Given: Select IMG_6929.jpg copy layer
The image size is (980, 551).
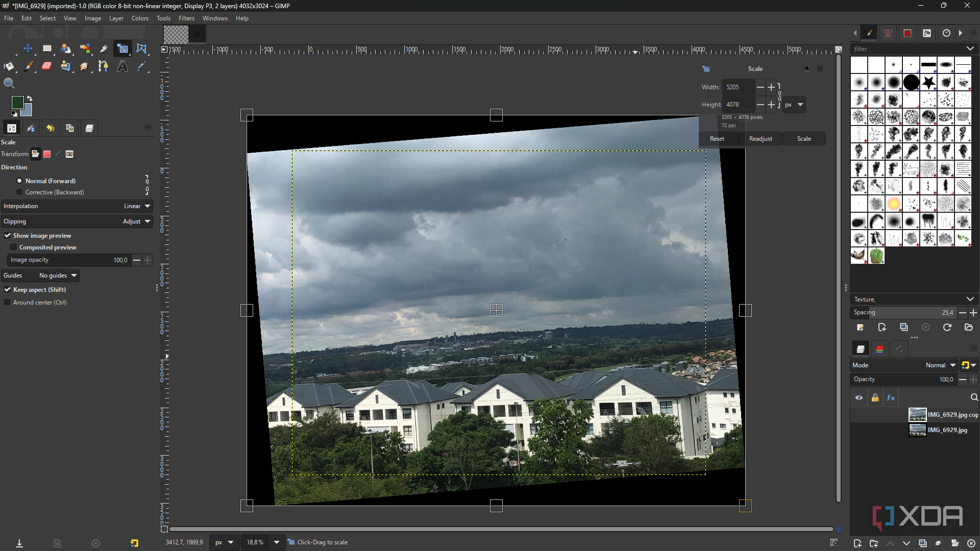Looking at the screenshot, I should pos(915,415).
